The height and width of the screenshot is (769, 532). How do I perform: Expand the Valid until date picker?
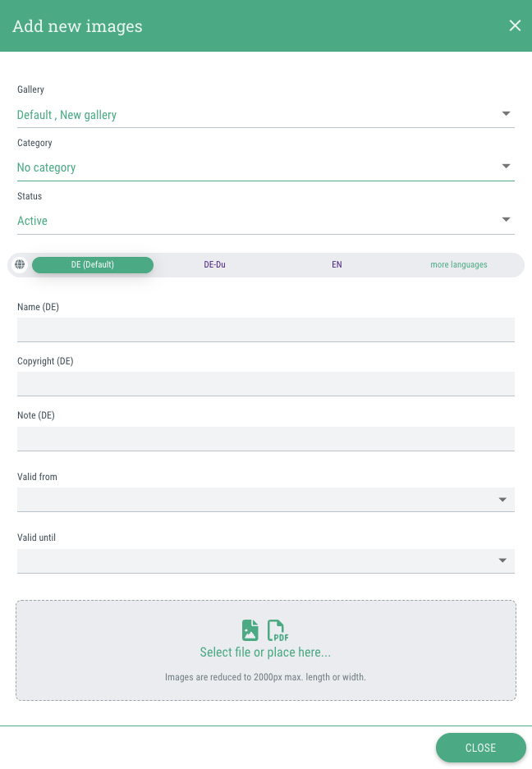[x=502, y=561]
